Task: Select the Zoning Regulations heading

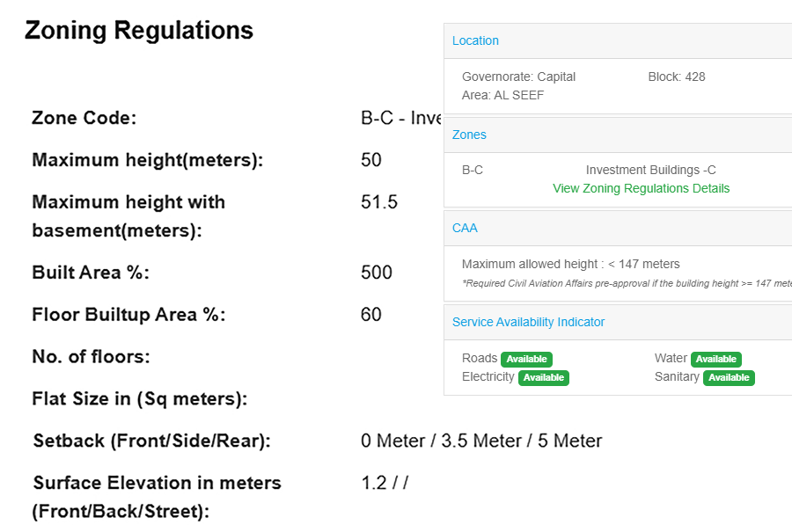Action: [139, 30]
